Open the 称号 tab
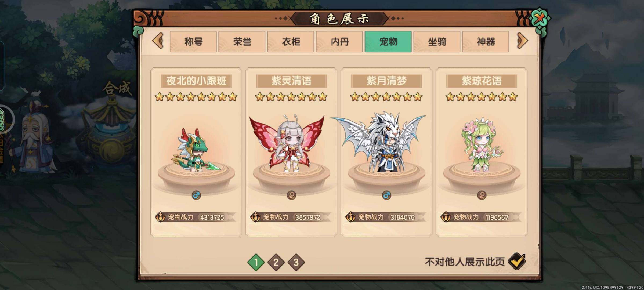This screenshot has width=644, height=290. coord(193,42)
